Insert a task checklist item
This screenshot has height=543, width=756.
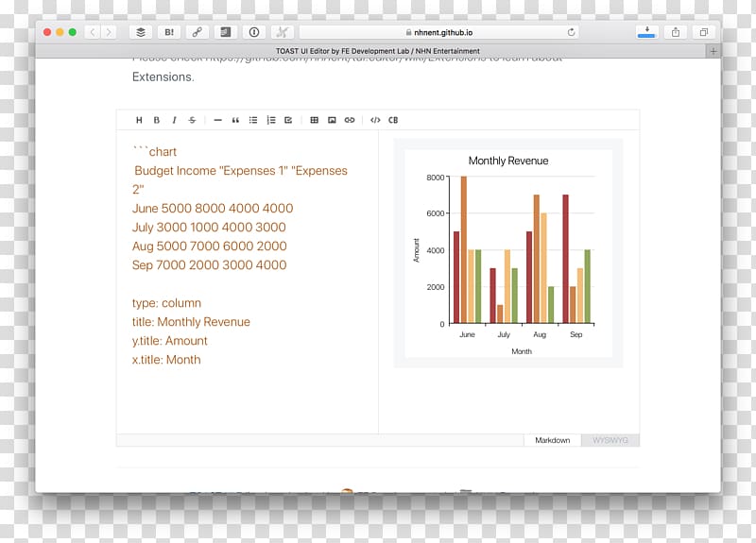[x=288, y=120]
